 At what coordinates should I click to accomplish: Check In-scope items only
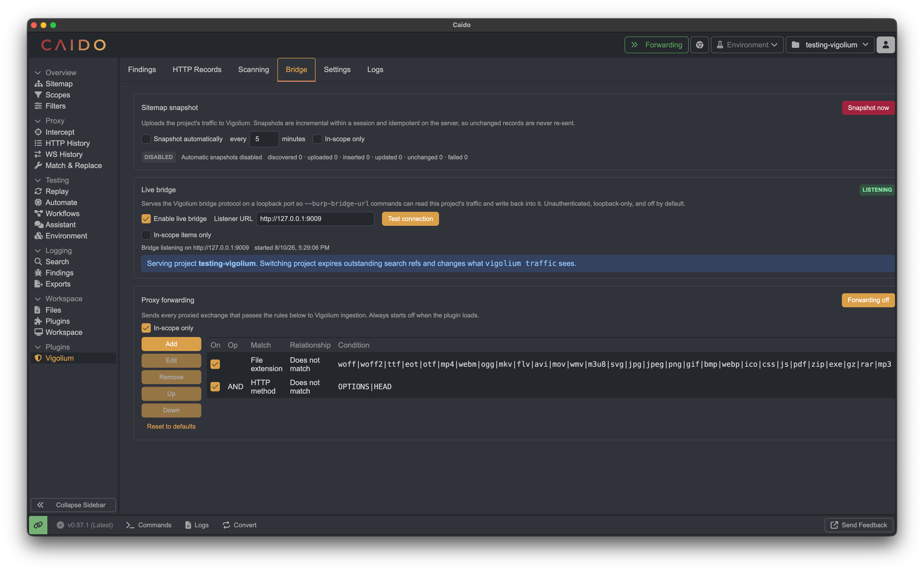tap(146, 235)
